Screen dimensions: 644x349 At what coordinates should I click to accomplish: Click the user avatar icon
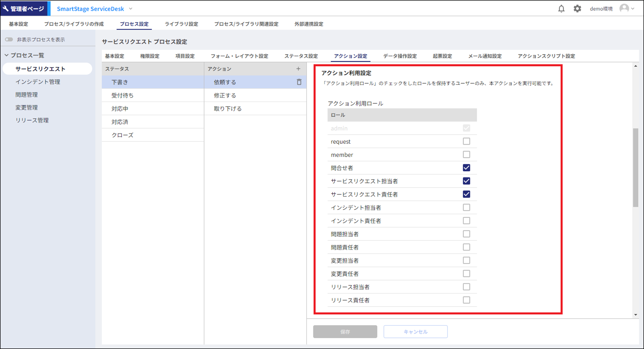click(x=624, y=8)
